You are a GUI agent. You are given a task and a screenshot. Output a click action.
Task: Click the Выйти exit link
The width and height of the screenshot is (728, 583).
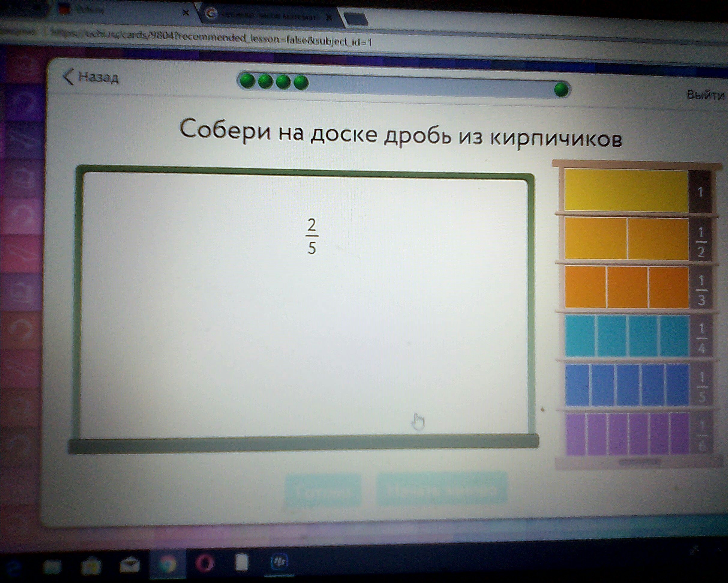click(706, 95)
